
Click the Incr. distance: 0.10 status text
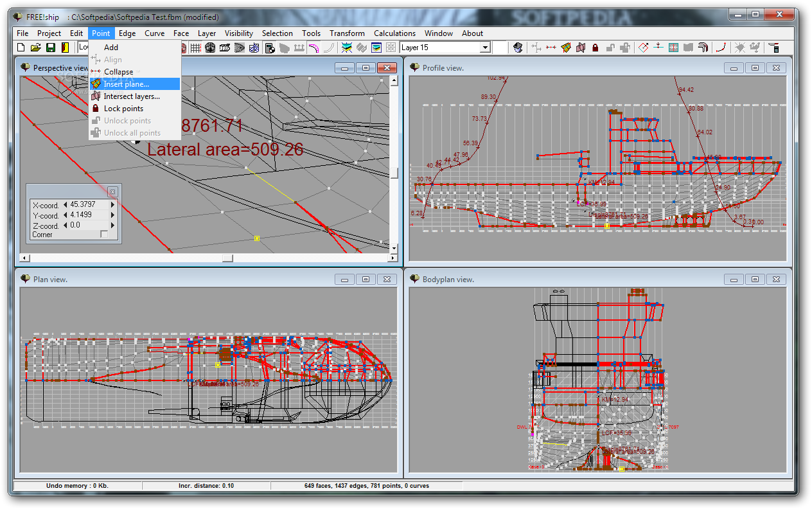coord(206,486)
